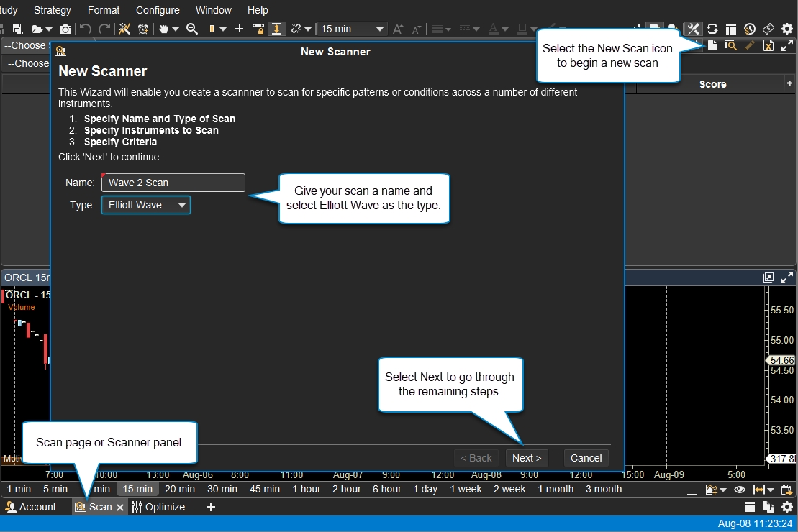The image size is (798, 532).
Task: Click the undo arrow icon
Action: tap(86, 29)
